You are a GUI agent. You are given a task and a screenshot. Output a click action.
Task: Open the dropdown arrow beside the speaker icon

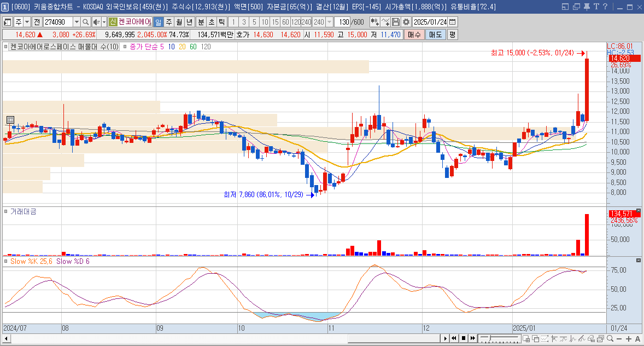pyautogui.click(x=104, y=22)
